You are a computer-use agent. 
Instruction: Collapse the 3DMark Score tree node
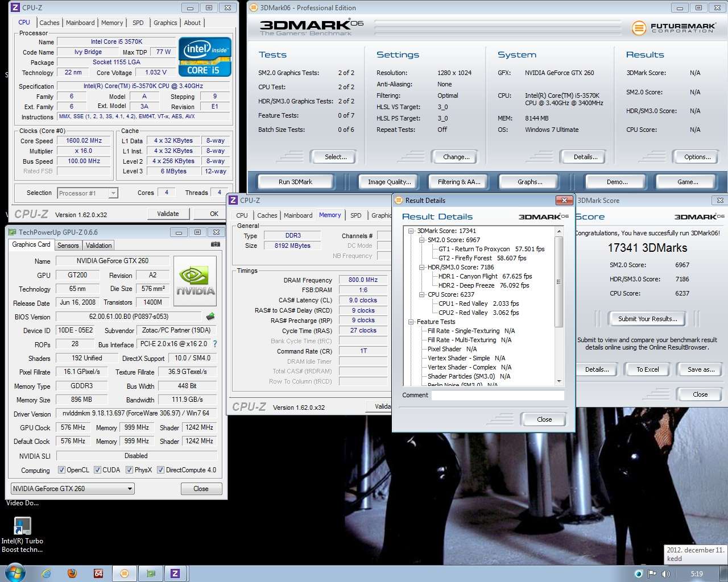pos(411,231)
